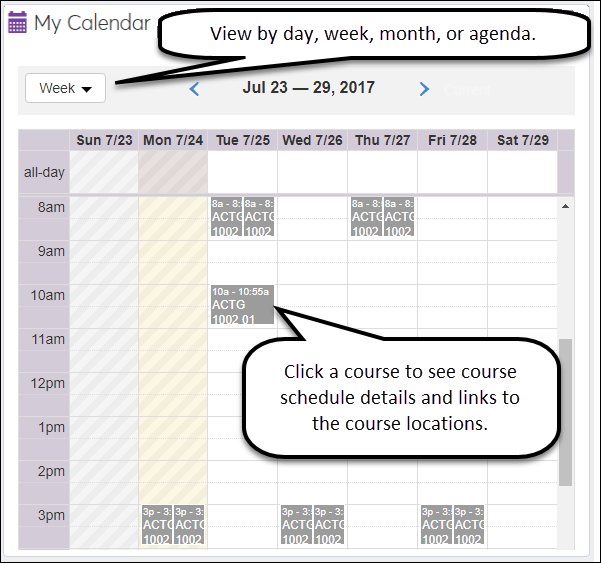
Task: Open second Thursday 8am ACTG course
Action: click(x=399, y=217)
